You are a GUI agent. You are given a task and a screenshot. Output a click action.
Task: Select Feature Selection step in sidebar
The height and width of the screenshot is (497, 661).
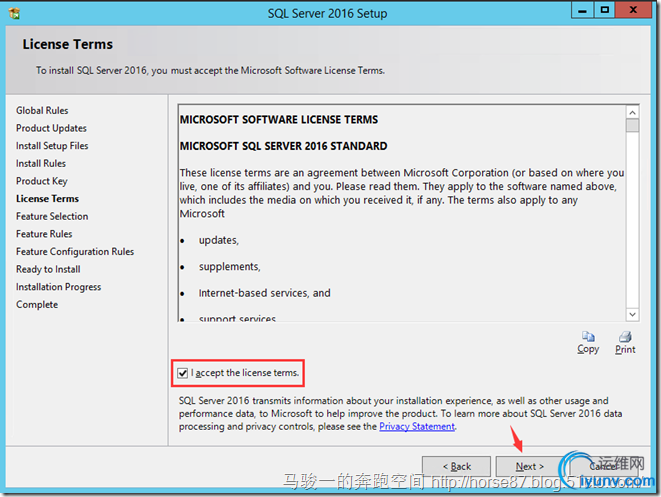click(52, 216)
